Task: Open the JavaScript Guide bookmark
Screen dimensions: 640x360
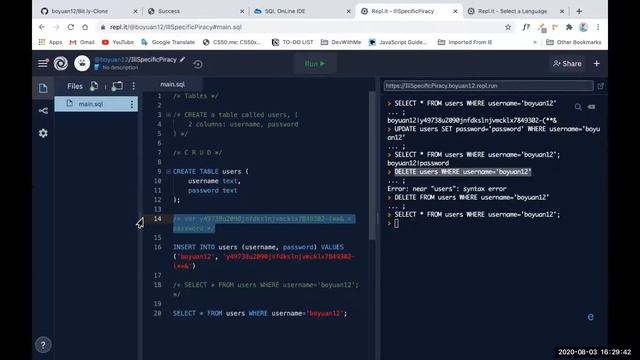Action: (398, 42)
